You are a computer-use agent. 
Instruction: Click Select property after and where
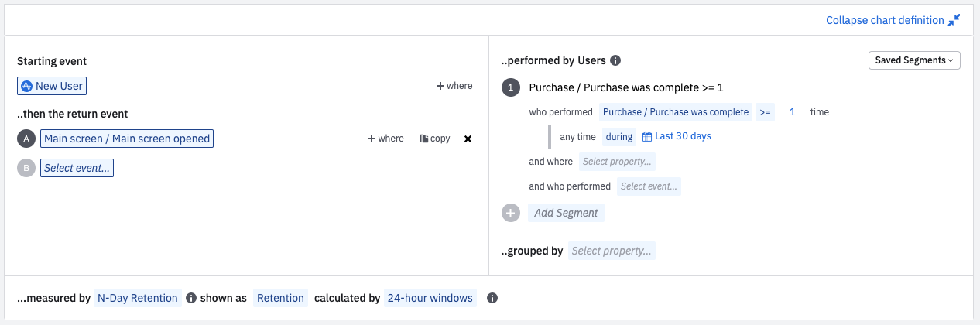point(617,162)
